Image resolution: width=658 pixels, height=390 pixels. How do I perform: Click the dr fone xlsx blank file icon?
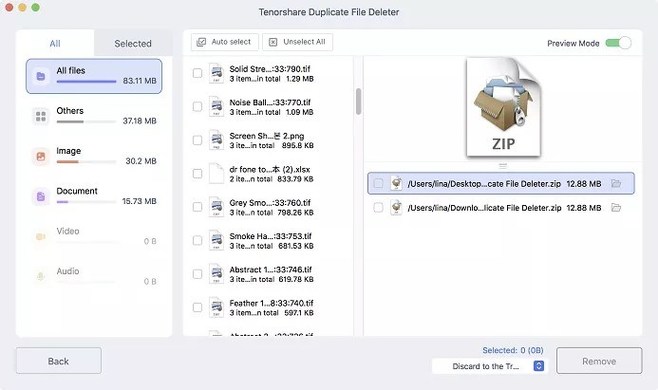tap(216, 173)
